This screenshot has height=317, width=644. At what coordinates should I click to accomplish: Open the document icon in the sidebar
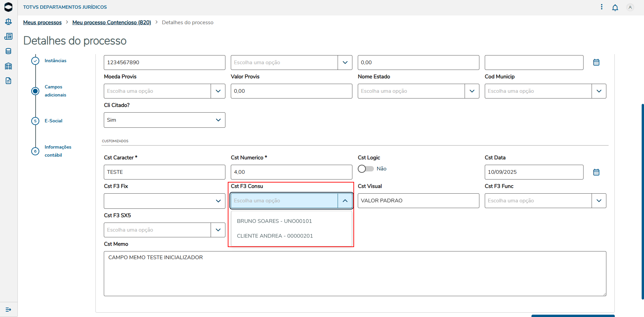tap(8, 81)
